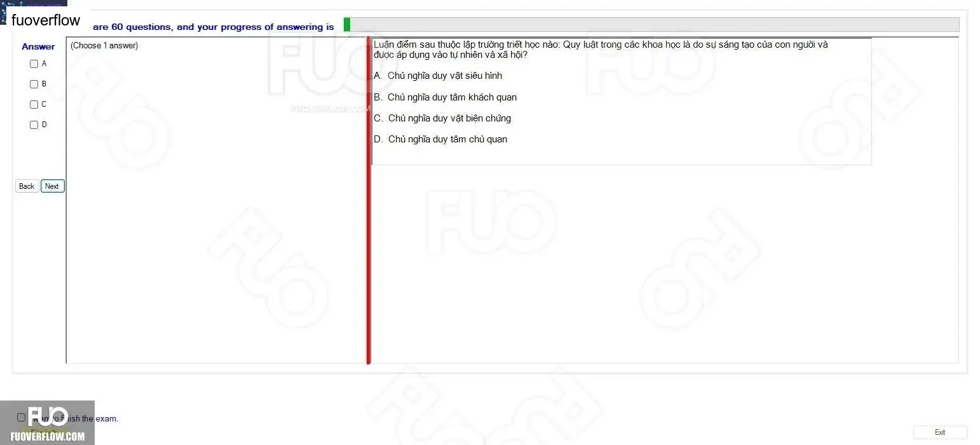
Task: Click option text Chủ nghĩa duy tâm khách quan
Action: [452, 97]
